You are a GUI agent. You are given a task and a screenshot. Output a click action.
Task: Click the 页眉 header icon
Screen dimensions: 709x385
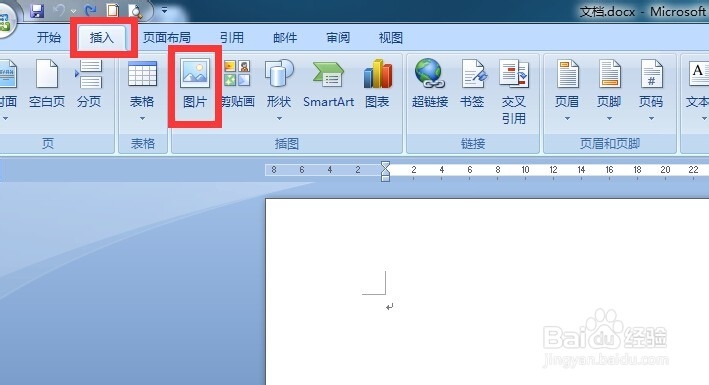567,74
